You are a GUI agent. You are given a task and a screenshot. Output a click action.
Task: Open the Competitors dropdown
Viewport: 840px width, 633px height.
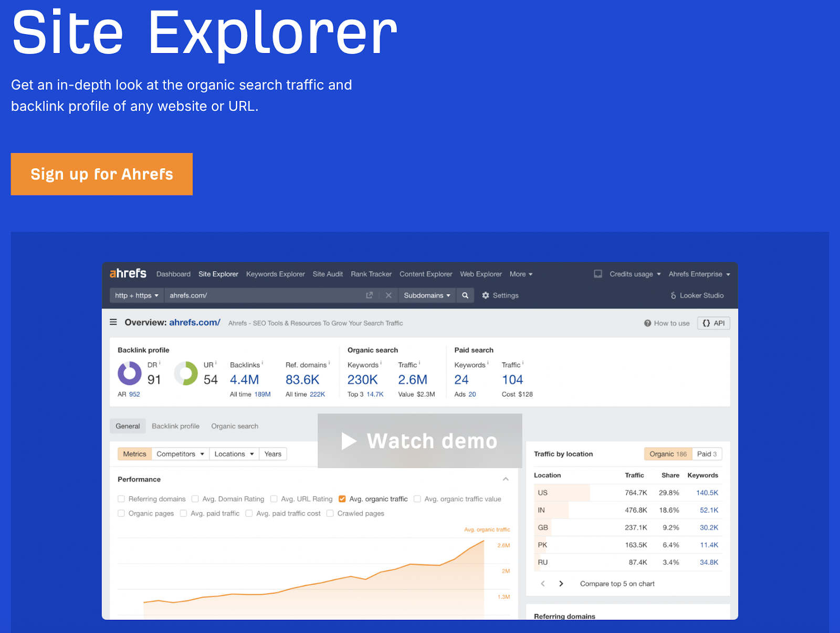pyautogui.click(x=180, y=454)
